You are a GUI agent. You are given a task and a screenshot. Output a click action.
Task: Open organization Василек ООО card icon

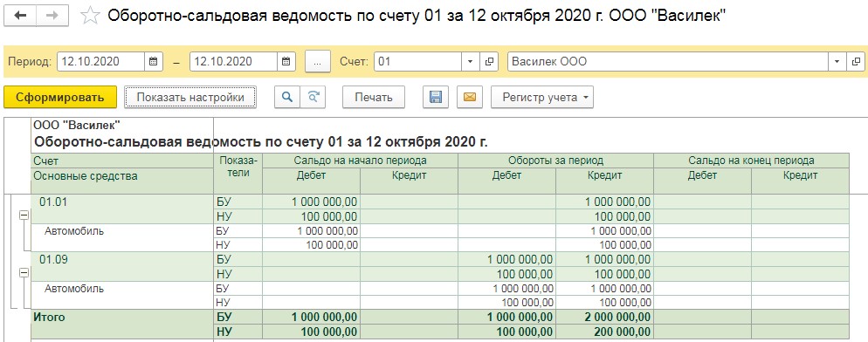855,61
